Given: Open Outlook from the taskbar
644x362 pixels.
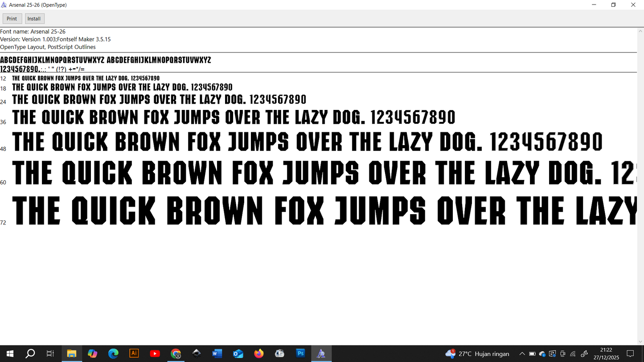Looking at the screenshot, I should (x=238, y=353).
